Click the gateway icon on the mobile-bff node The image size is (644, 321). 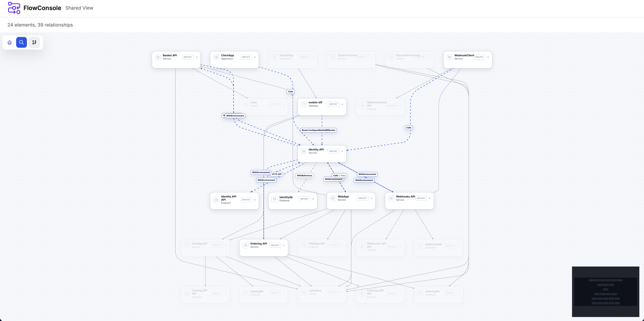click(x=304, y=104)
